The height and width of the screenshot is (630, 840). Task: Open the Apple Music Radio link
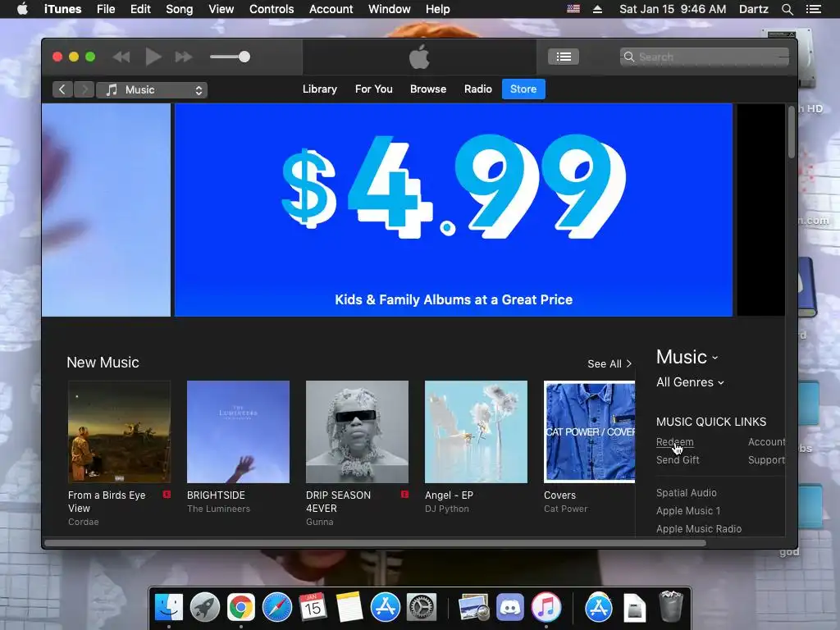[699, 529]
